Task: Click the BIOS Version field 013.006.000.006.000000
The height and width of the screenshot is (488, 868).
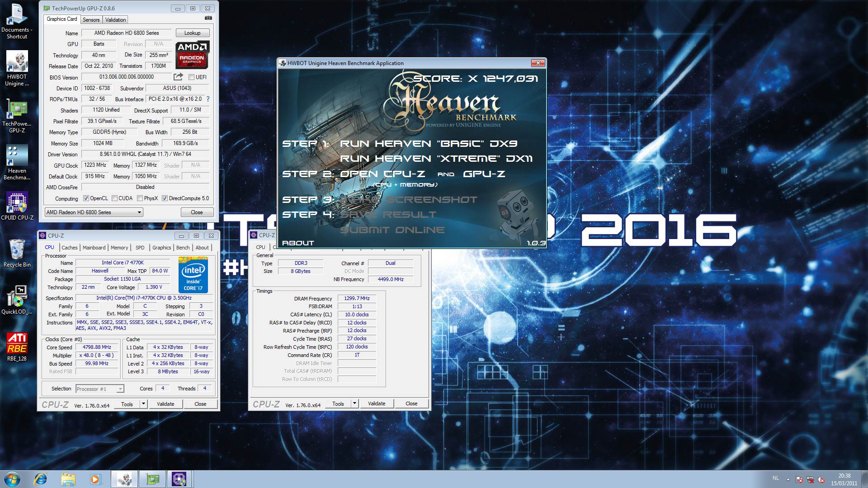Action: [127, 77]
